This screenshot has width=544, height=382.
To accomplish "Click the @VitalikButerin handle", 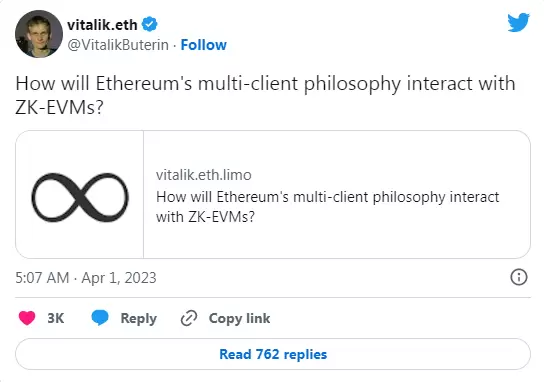I will click(118, 45).
